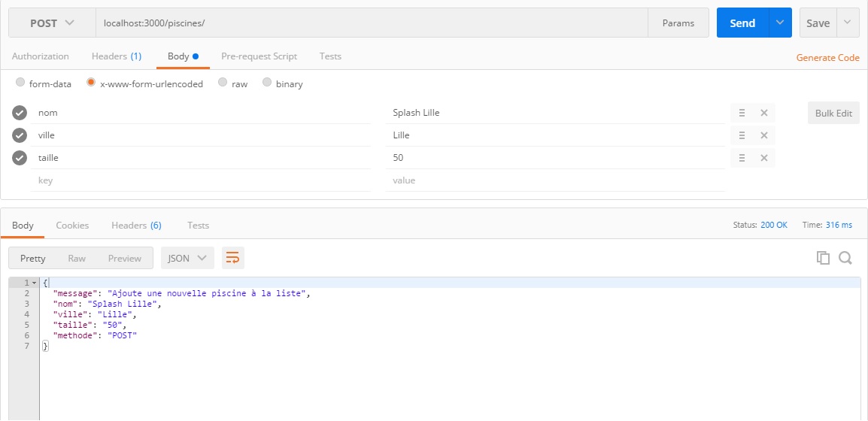The height and width of the screenshot is (421, 868).
Task: Edit the nom key field
Action: [x=200, y=113]
